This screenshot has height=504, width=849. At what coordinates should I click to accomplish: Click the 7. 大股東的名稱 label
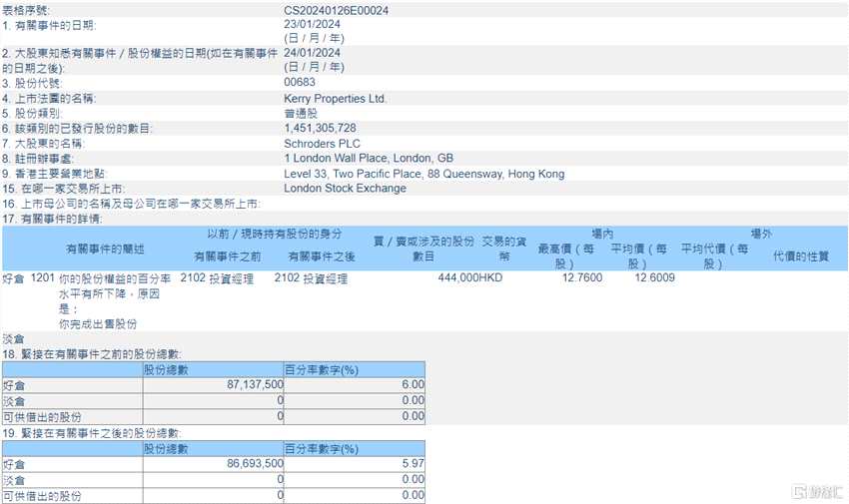[x=43, y=144]
